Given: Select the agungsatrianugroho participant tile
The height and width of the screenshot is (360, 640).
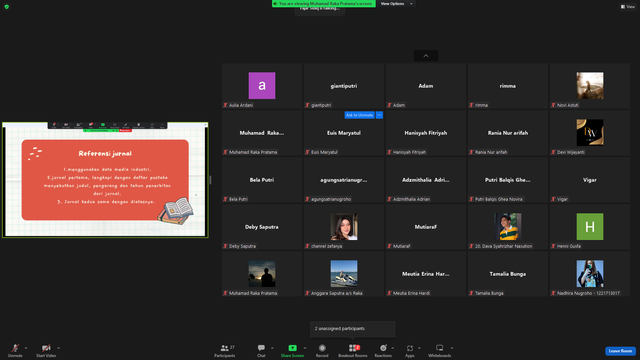Looking at the screenshot, I should (344, 180).
